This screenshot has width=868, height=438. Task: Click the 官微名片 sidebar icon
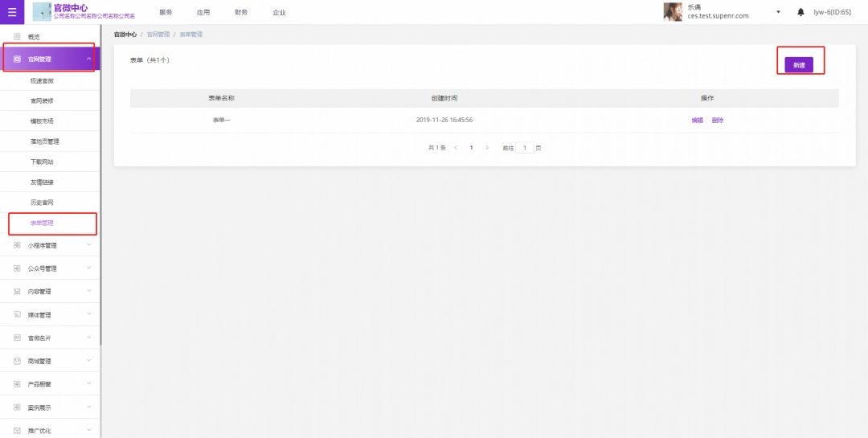pos(17,338)
